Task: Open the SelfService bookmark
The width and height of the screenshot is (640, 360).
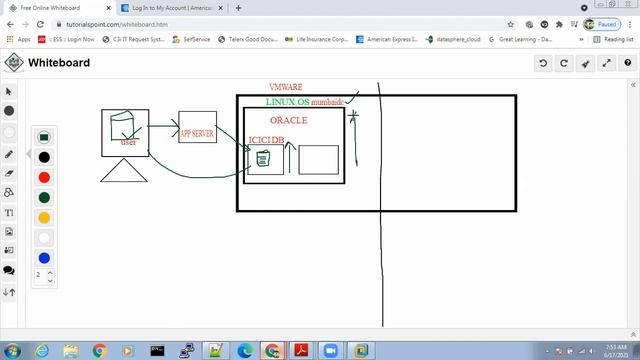Action: (x=191, y=39)
